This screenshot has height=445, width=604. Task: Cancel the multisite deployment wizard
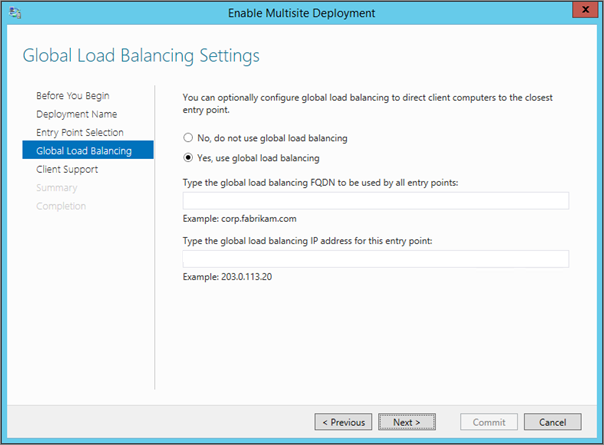[553, 422]
